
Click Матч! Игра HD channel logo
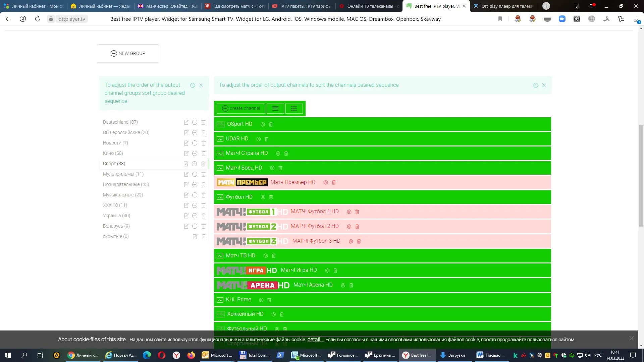coord(247,270)
